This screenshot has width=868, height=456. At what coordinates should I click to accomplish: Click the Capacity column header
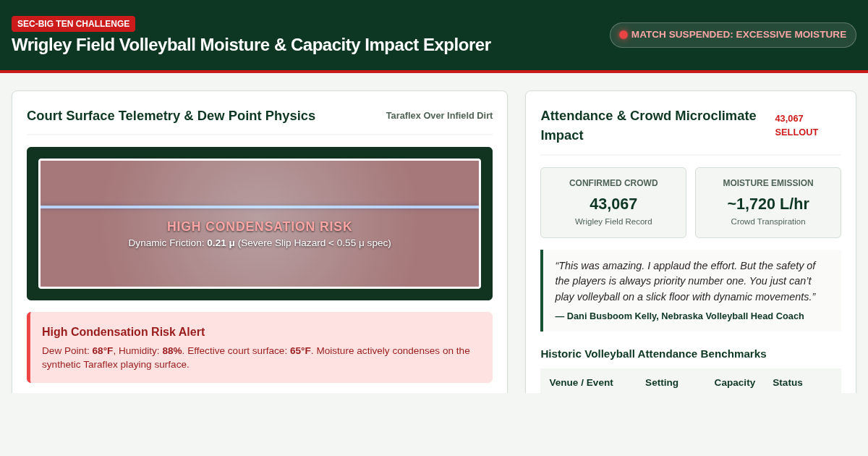point(735,383)
